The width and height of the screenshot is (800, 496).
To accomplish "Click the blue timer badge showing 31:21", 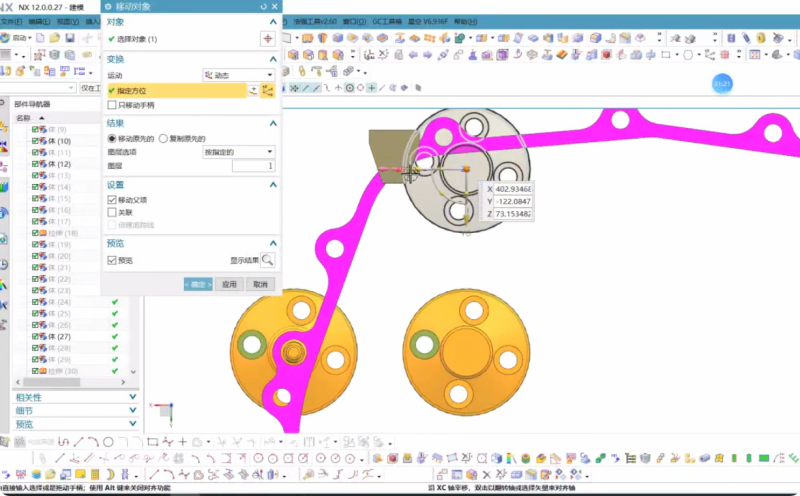I will click(722, 84).
